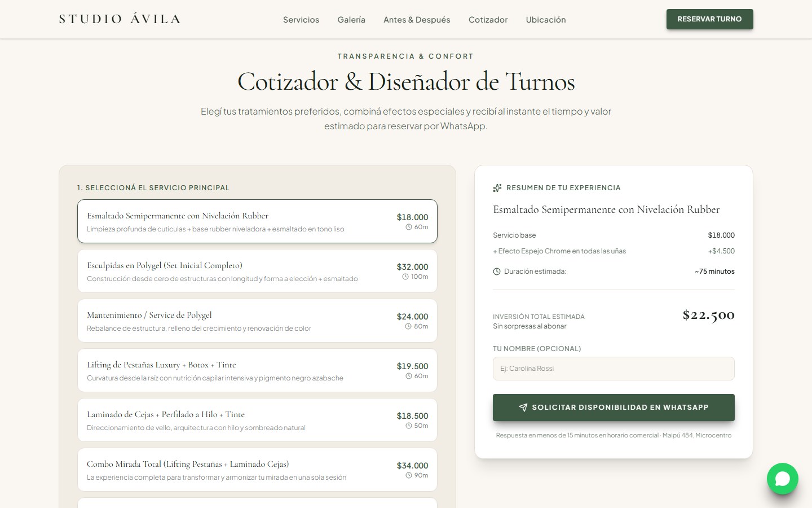Image resolution: width=812 pixels, height=508 pixels.
Task: Click the clock icon beside 50m duration
Action: pos(409,426)
